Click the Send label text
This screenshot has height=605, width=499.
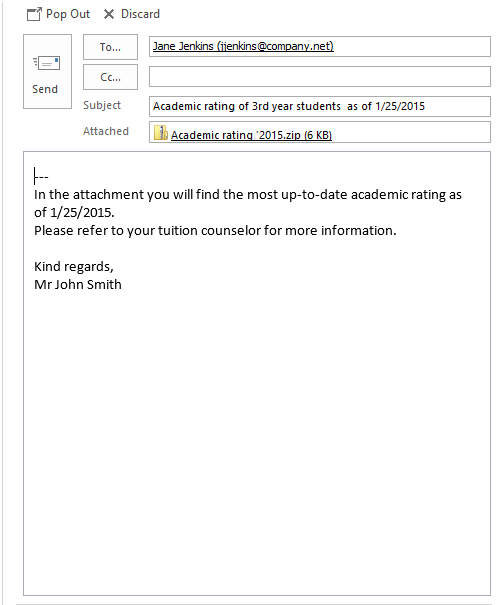click(45, 89)
